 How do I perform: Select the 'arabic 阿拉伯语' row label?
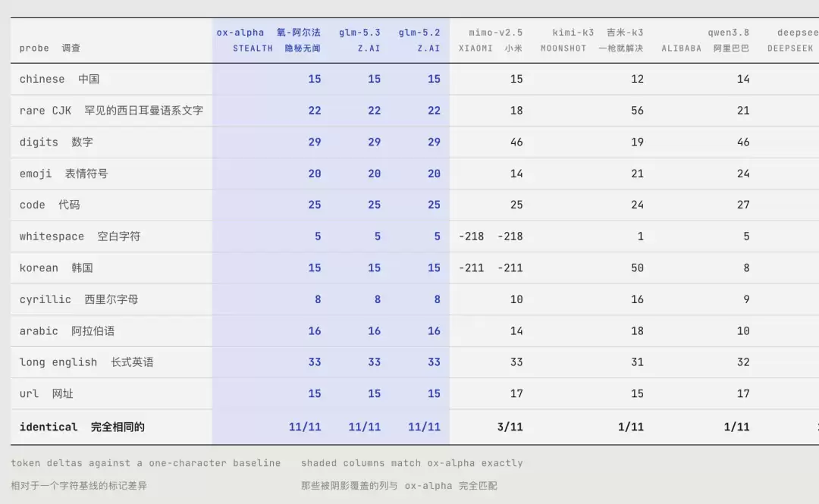tap(67, 330)
